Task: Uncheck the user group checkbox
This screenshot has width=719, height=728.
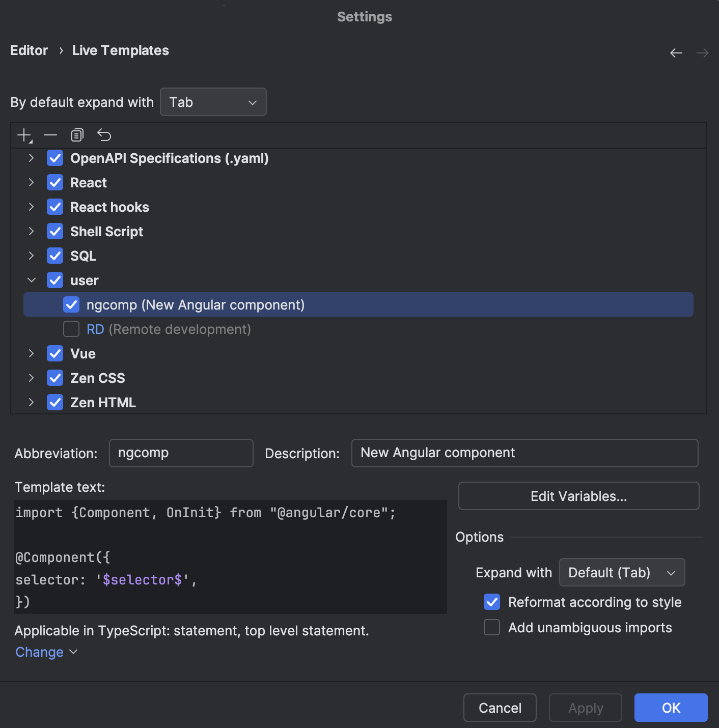Action: (x=55, y=281)
